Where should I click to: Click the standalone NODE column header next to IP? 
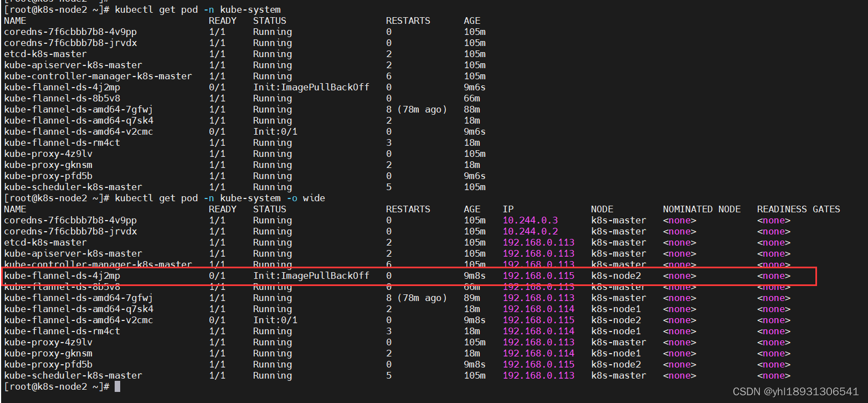pyautogui.click(x=602, y=209)
